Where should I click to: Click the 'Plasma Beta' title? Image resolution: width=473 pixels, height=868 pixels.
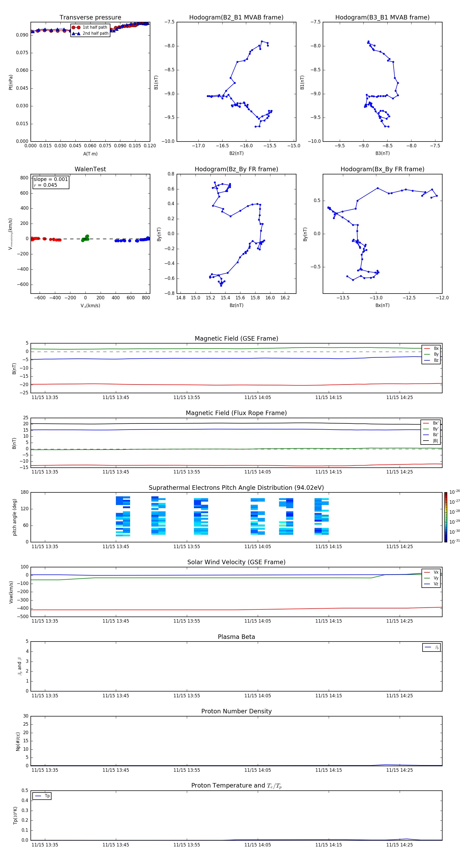(236, 637)
